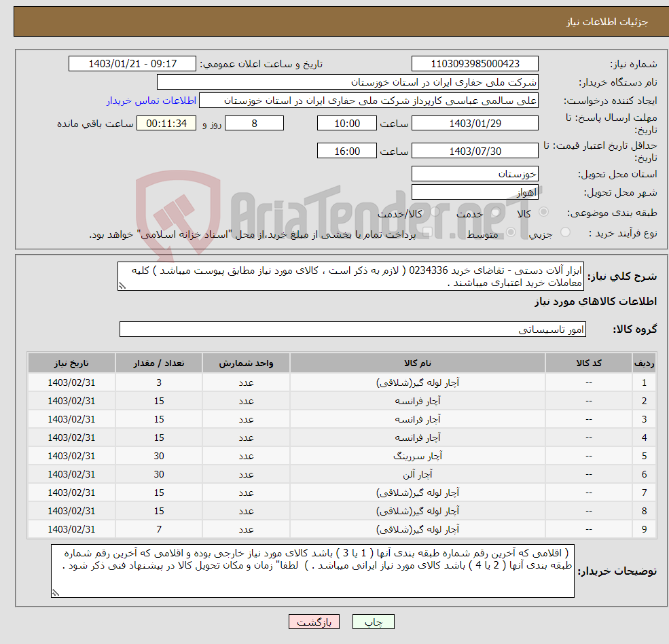Click the نام کالا column header
Viewport: 669px width, 644px height.
(x=418, y=363)
